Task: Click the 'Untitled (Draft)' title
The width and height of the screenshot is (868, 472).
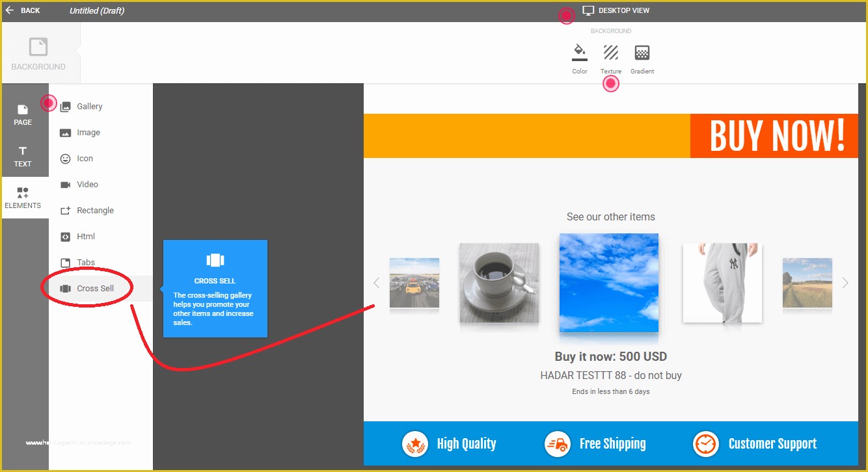Action: click(x=97, y=10)
